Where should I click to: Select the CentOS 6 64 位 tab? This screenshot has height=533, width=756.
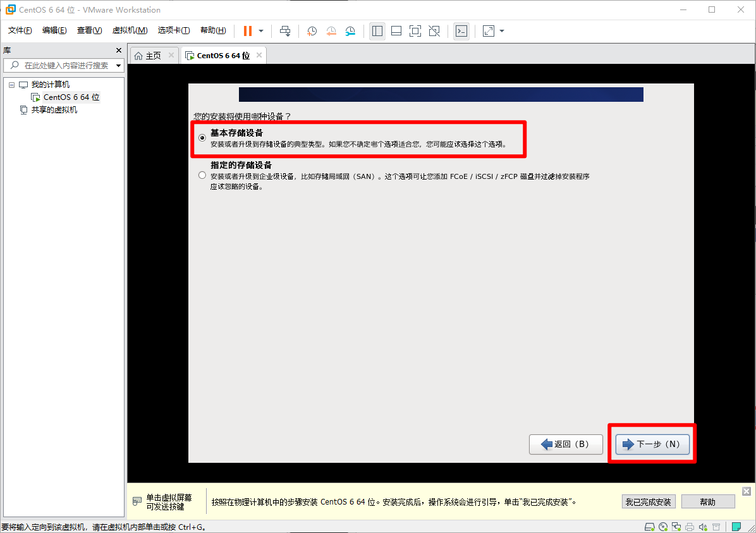pos(223,56)
